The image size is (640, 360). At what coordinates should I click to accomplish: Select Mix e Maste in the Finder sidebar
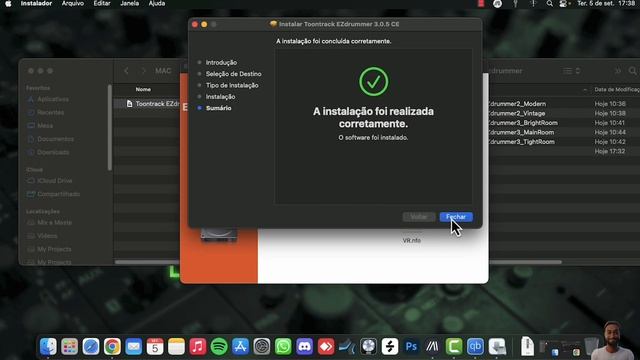[54, 222]
